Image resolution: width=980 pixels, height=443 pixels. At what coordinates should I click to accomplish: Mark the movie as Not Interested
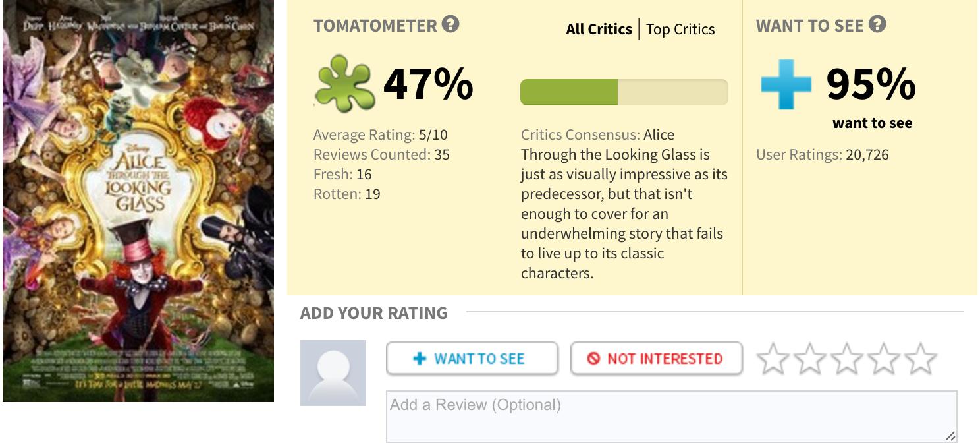(x=656, y=359)
